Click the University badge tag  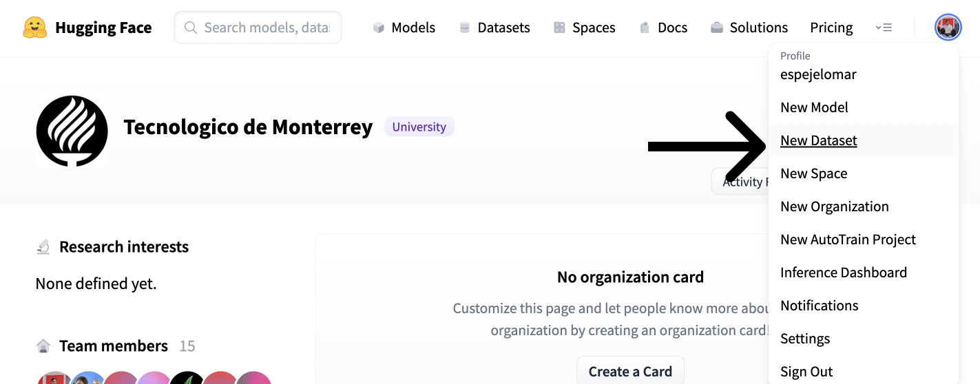[419, 127]
